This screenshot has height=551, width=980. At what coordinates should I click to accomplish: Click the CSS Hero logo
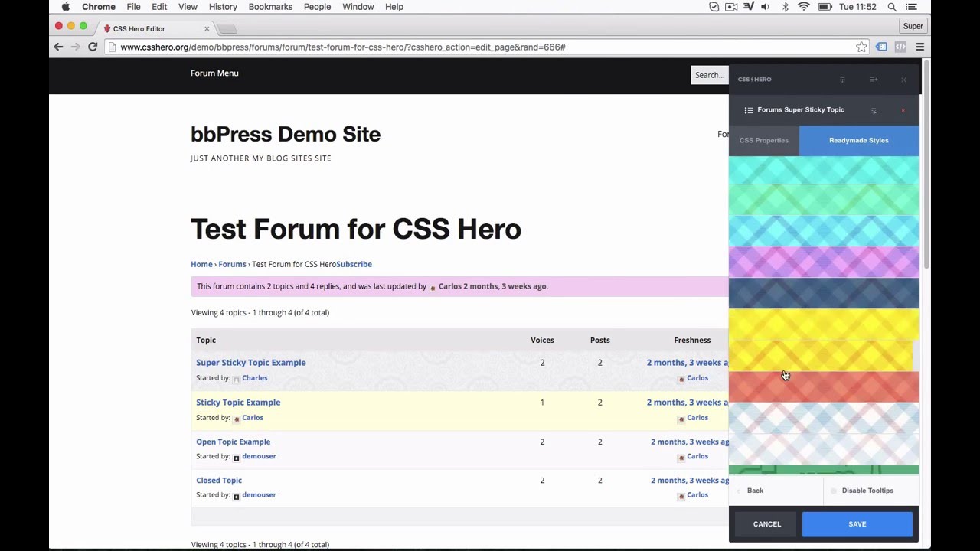(x=754, y=80)
